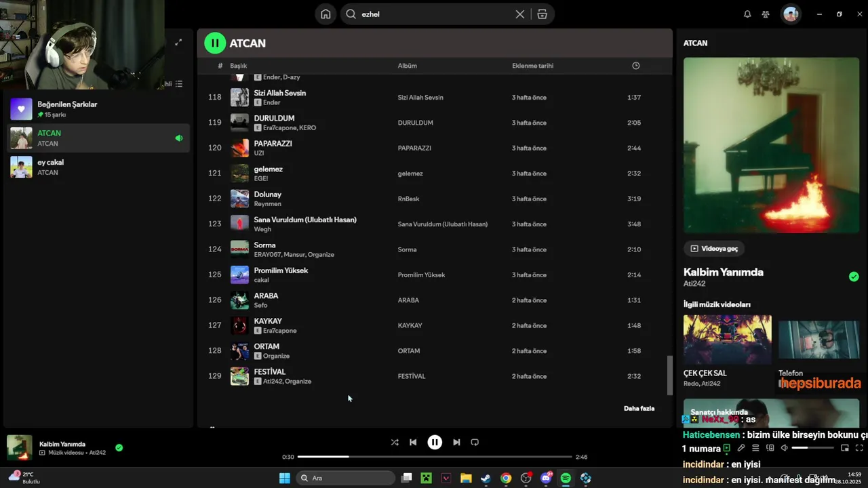
Task: Open artist ERAY067 link under Sorma
Action: [x=267, y=255]
